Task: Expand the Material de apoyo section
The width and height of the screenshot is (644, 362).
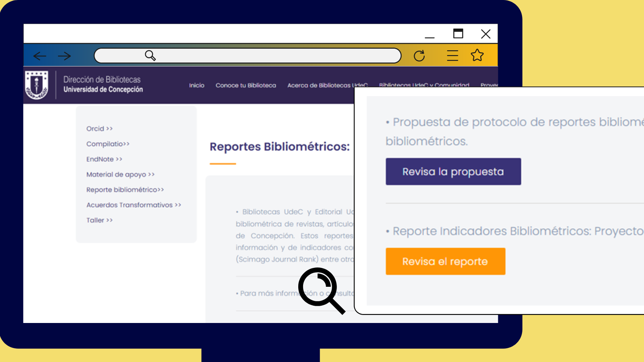Action: tap(120, 175)
